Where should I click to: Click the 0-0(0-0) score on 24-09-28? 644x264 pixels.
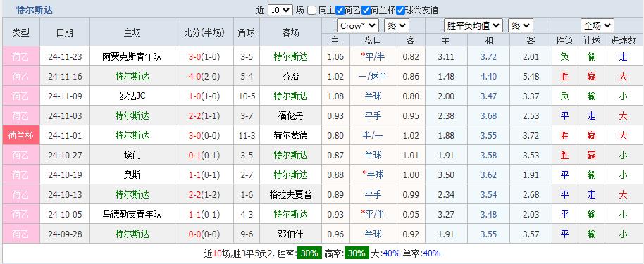(x=204, y=234)
